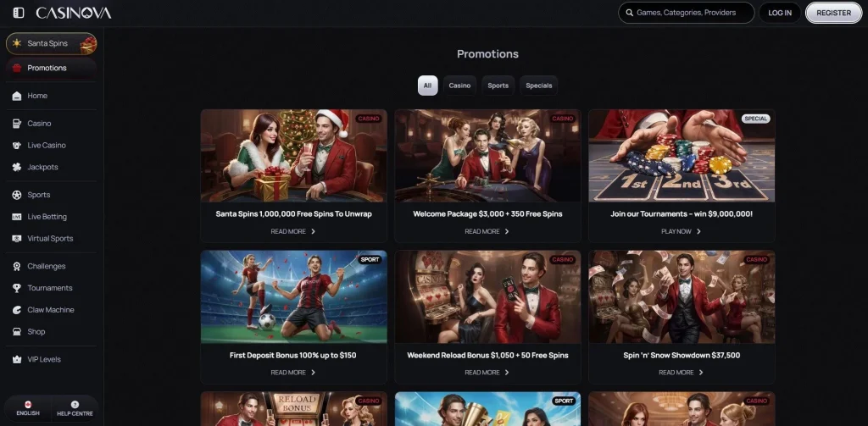Viewport: 868px width, 426px height.
Task: Click the Live Casino icon
Action: 17,146
